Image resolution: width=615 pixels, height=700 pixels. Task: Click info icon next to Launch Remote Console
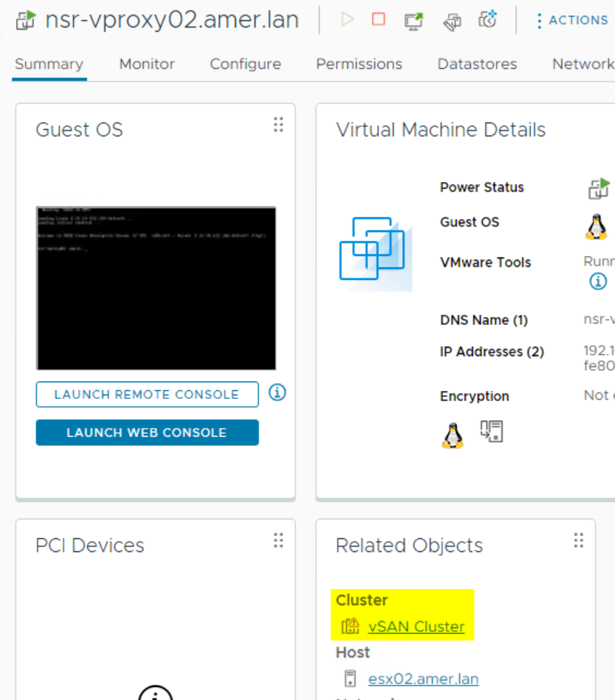[277, 392]
